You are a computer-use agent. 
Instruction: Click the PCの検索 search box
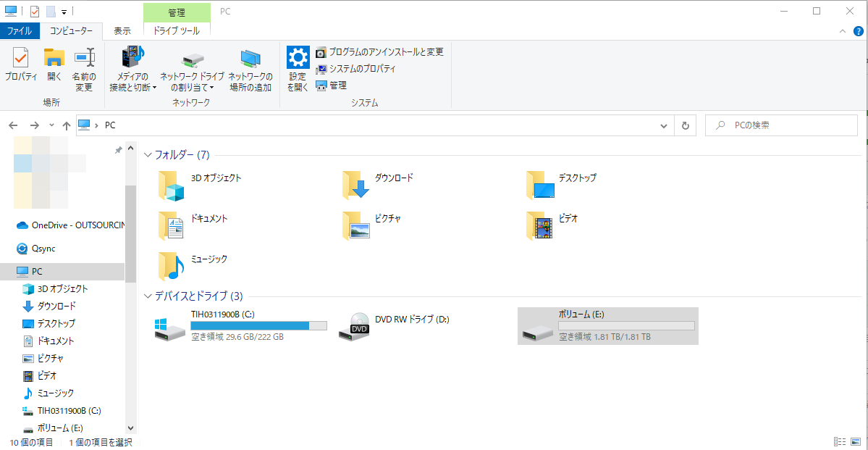click(x=782, y=125)
